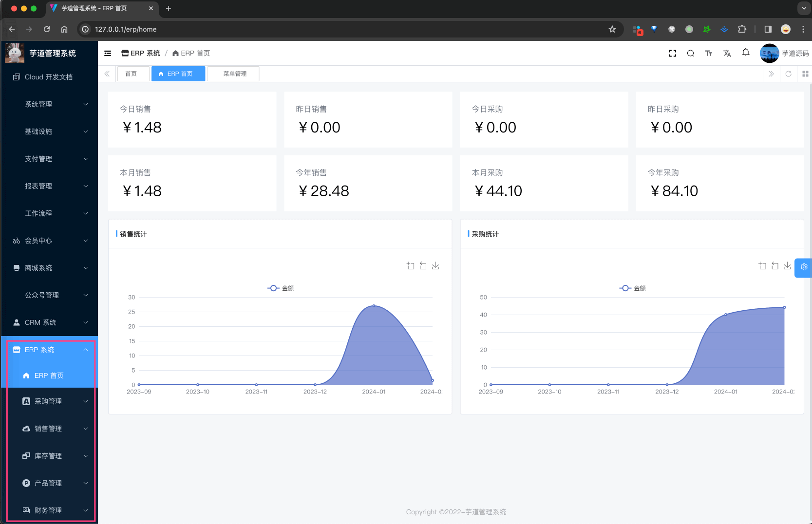Switch to the 菜单管理 tab
The height and width of the screenshot is (524, 812).
(x=234, y=74)
